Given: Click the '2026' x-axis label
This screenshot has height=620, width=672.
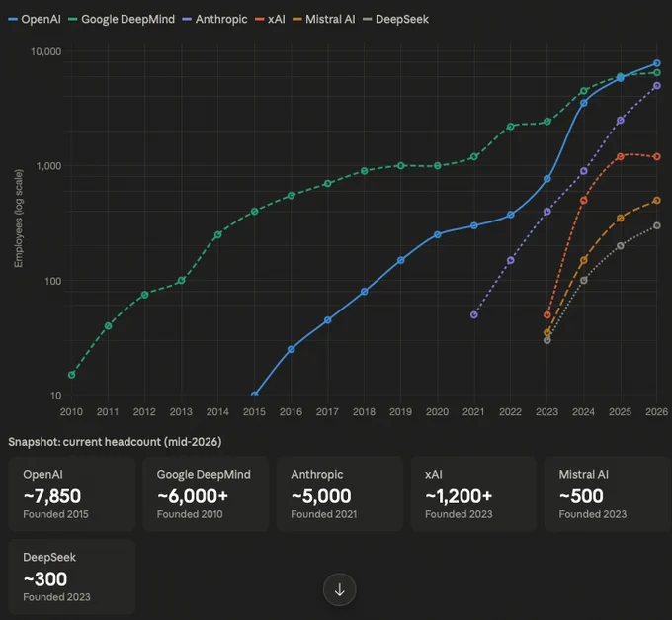Looking at the screenshot, I should tap(656, 411).
